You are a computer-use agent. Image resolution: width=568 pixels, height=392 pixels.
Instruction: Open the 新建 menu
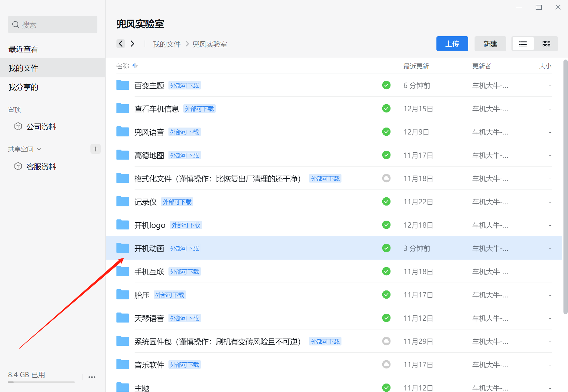pyautogui.click(x=490, y=44)
